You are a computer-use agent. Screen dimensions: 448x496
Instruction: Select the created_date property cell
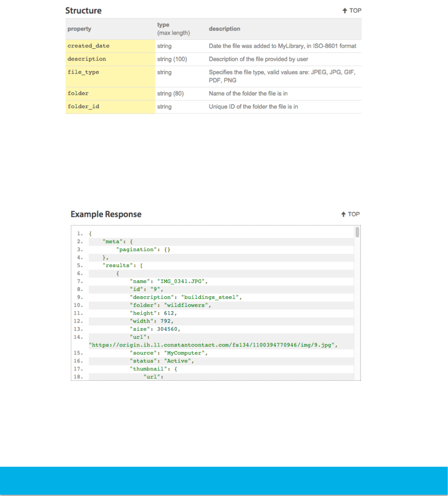tap(110, 46)
